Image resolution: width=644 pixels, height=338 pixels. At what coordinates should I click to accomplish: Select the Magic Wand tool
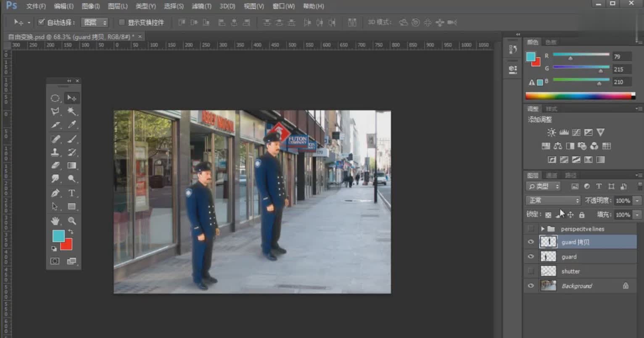point(72,111)
